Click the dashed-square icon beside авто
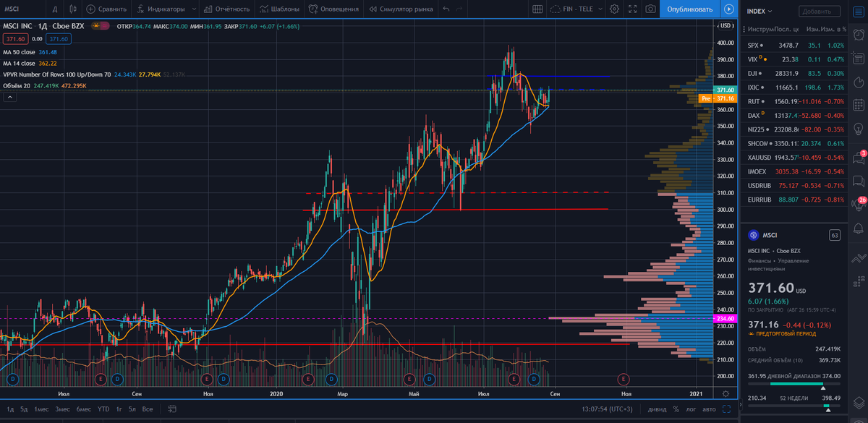This screenshot has height=423, width=868. [726, 409]
